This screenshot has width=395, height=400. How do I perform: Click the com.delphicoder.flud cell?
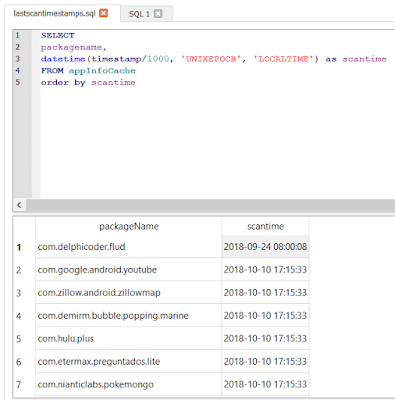coord(129,247)
